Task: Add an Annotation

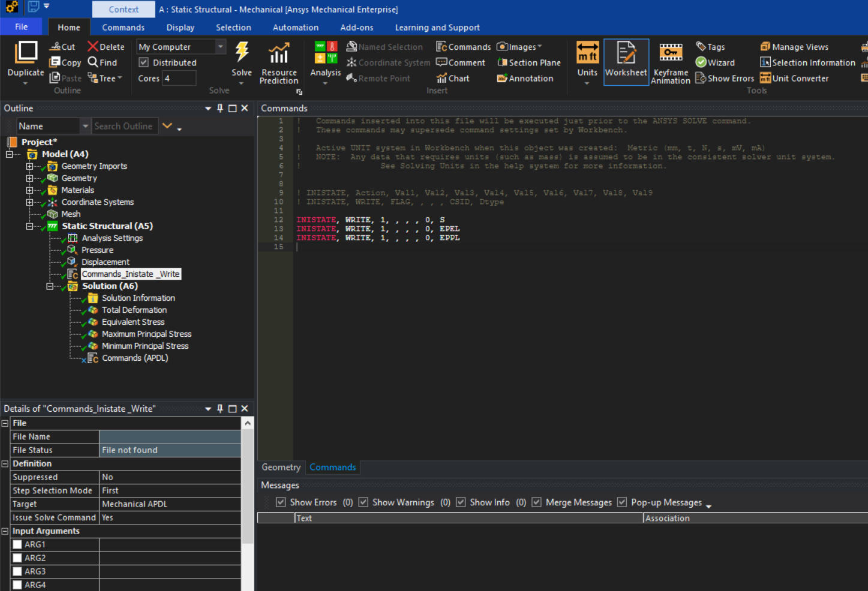Action: tap(525, 78)
